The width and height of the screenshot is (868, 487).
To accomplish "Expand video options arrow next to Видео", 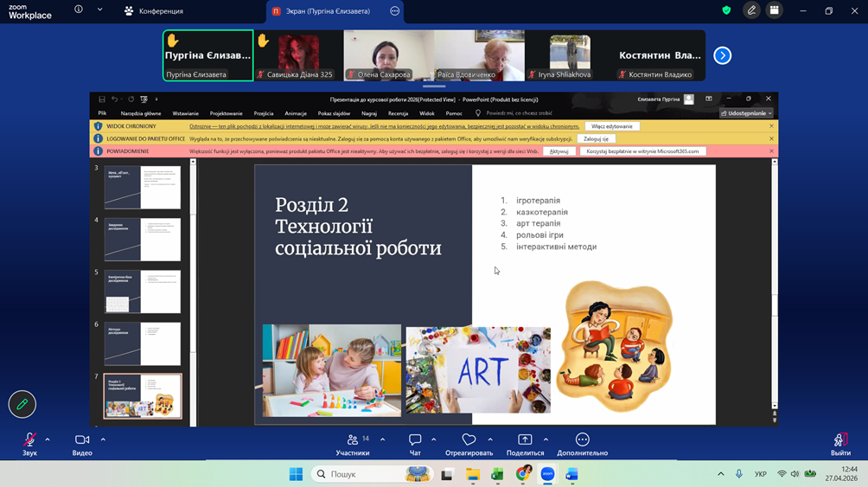I will [x=103, y=439].
